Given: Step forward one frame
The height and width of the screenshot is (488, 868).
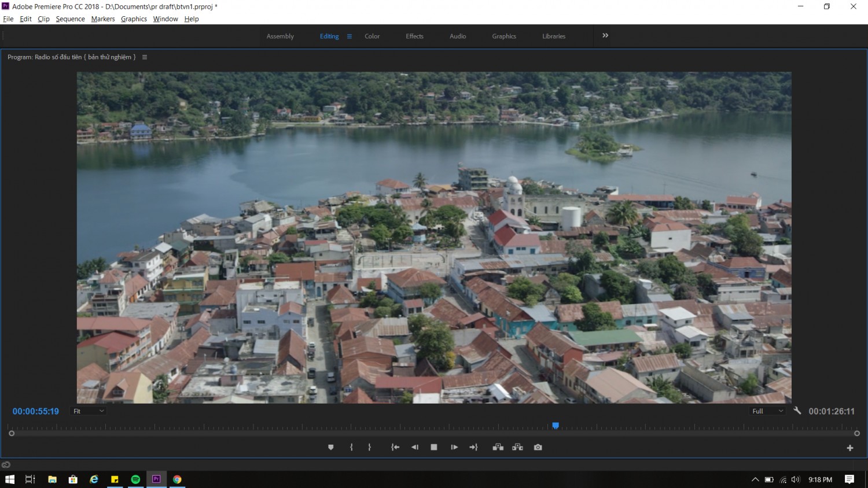Looking at the screenshot, I should click(454, 447).
